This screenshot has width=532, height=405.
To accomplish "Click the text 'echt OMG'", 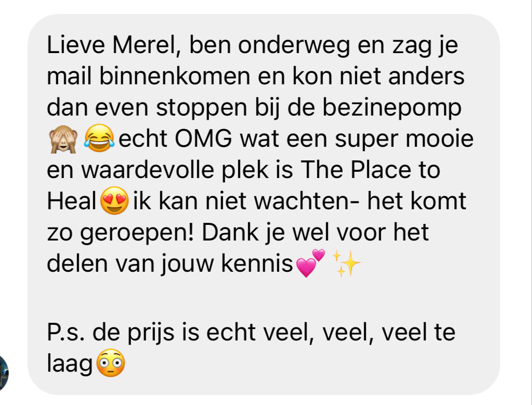I will click(175, 138).
